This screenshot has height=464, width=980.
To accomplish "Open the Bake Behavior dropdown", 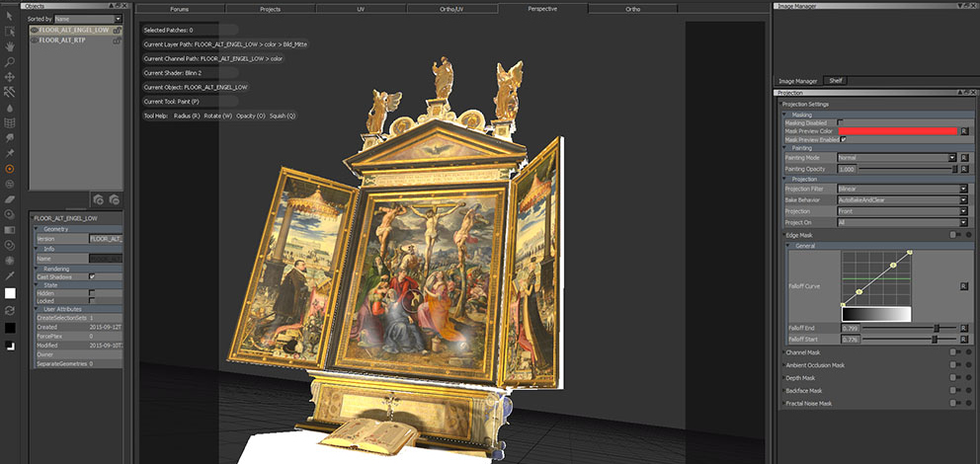I will (900, 199).
